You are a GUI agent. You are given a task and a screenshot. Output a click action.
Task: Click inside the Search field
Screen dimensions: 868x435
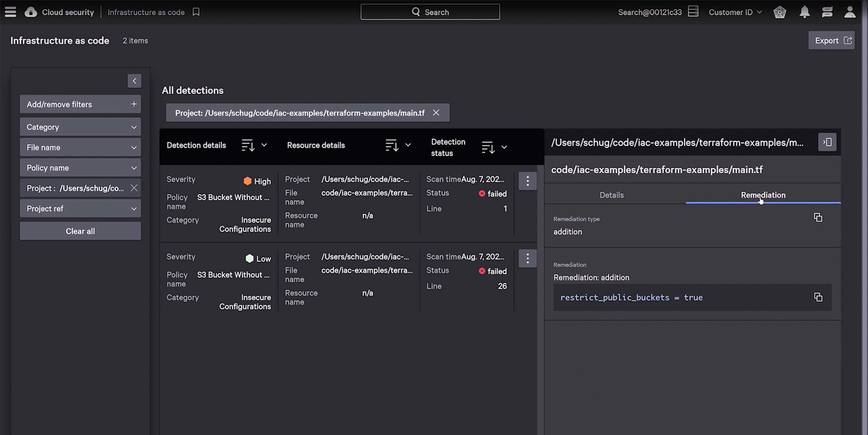pos(431,12)
